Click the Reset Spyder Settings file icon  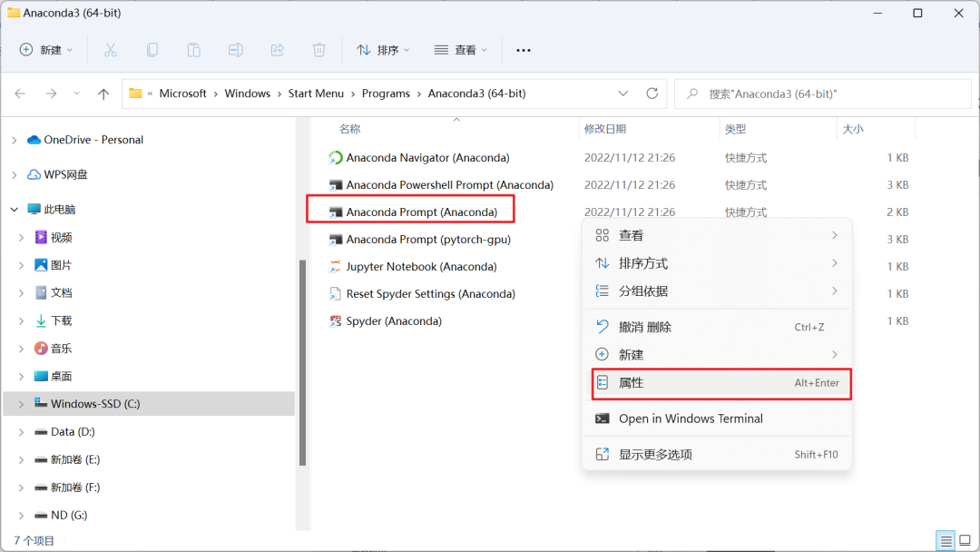click(x=336, y=294)
